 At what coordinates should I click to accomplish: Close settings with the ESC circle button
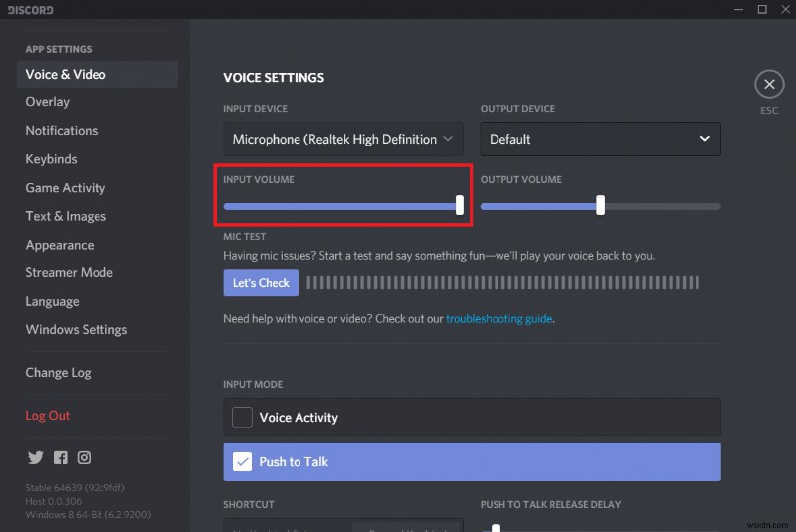[769, 85]
